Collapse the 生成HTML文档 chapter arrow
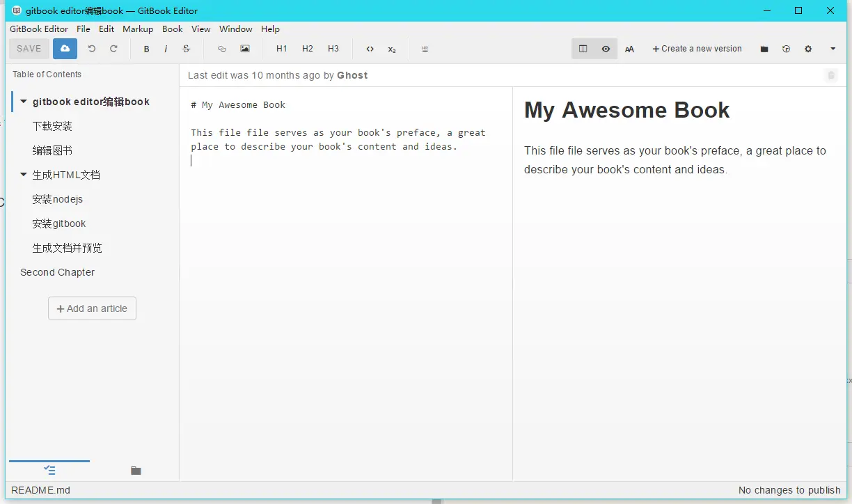Viewport: 852px width, 504px height. coord(24,175)
